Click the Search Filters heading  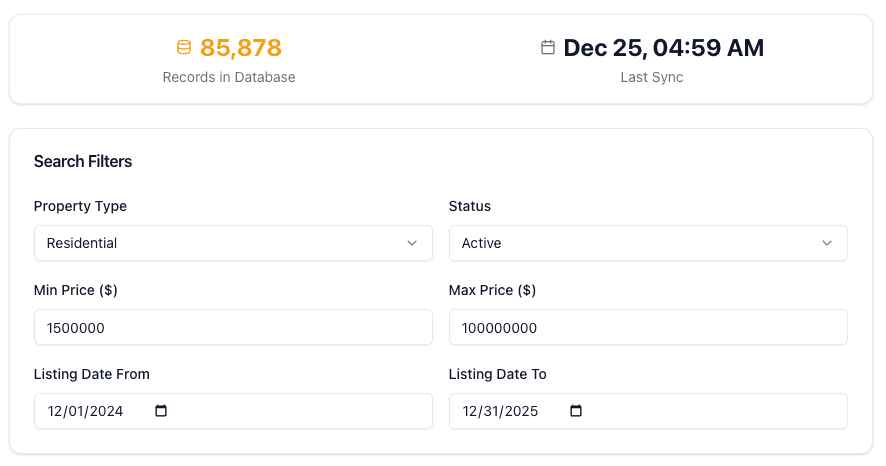[x=83, y=161]
